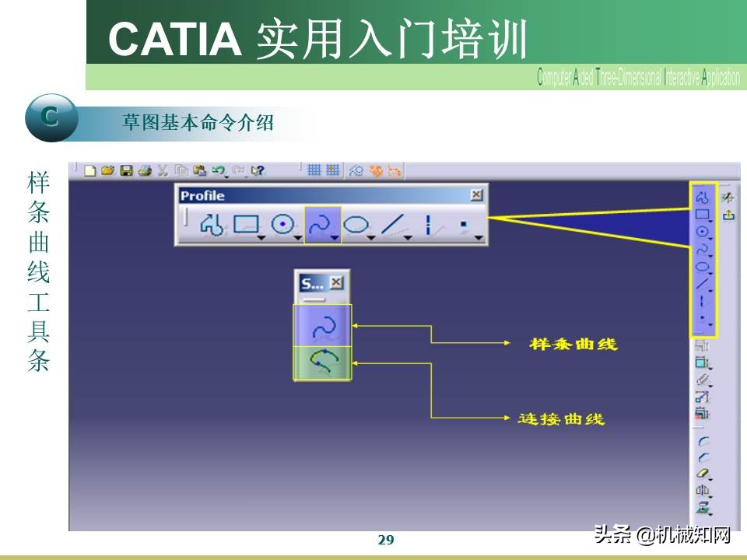
Task: Select Profile tool in Profile toolbar
Action: coord(212,224)
